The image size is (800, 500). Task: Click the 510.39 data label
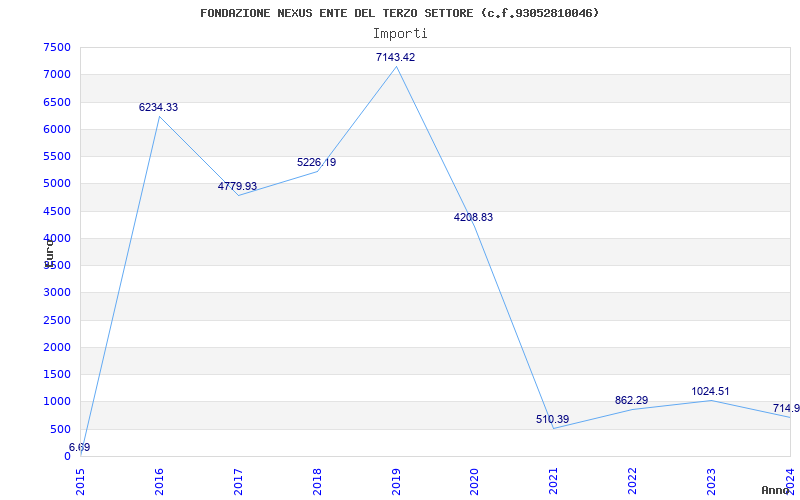(553, 419)
